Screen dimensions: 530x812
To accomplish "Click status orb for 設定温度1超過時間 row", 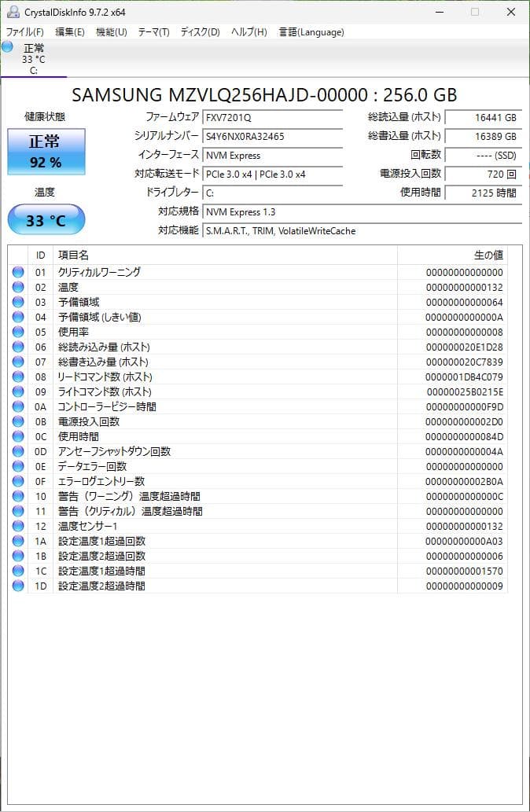I will pos(18,571).
